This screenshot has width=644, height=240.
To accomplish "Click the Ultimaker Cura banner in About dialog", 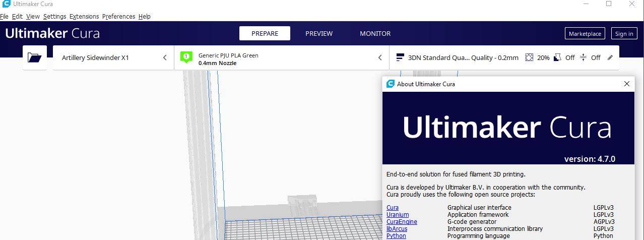I will (508, 128).
